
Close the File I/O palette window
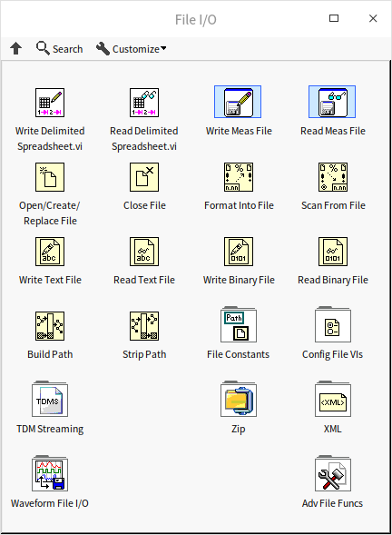(373, 18)
